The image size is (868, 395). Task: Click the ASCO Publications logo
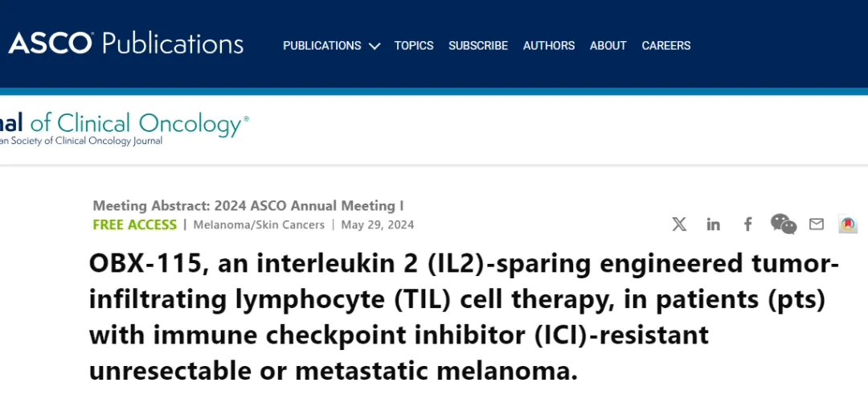[125, 43]
